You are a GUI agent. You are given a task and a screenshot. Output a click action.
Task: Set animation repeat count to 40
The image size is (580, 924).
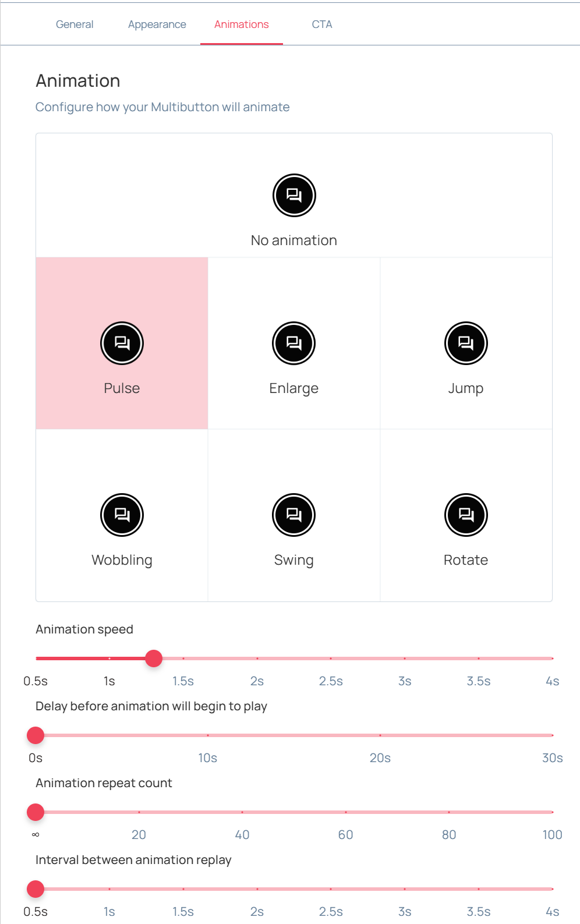click(x=242, y=812)
